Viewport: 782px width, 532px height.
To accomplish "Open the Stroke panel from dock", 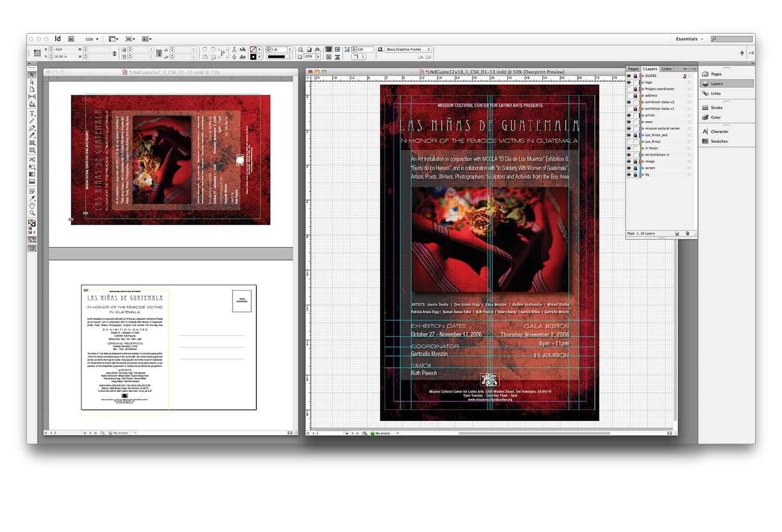I will [x=726, y=108].
